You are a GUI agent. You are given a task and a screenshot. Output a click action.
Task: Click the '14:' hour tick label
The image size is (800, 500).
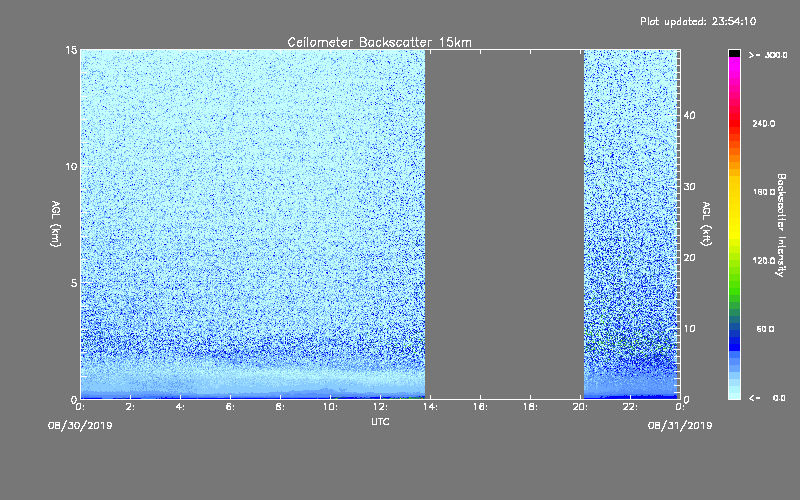click(x=430, y=407)
